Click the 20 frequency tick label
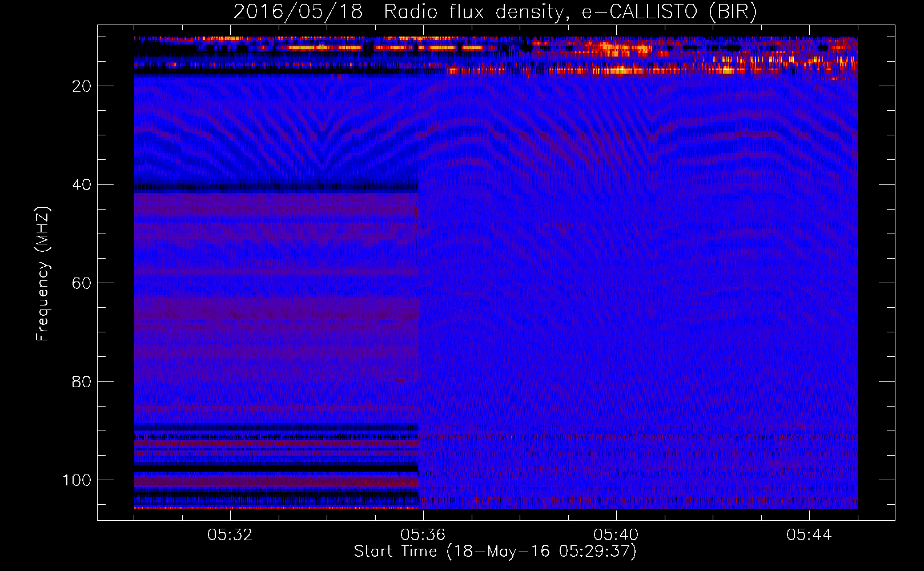924x571 pixels. (82, 86)
